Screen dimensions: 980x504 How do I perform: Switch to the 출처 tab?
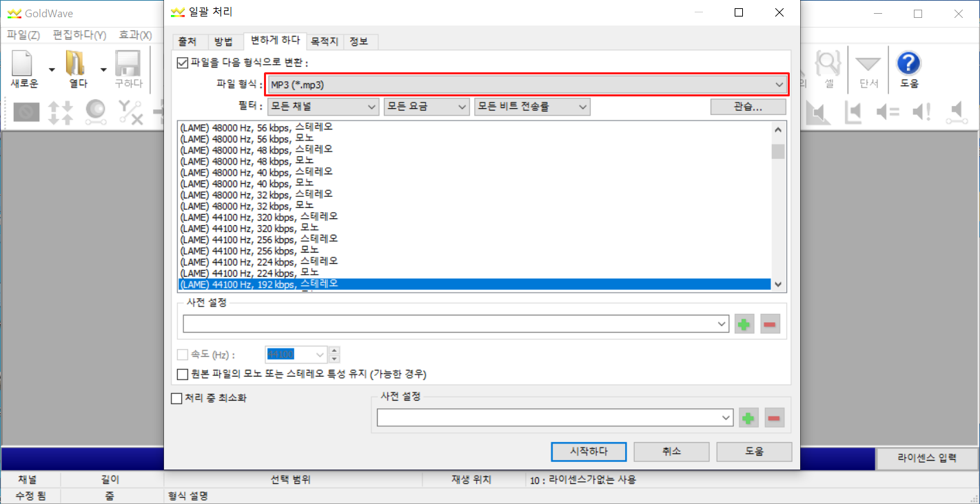point(187,41)
